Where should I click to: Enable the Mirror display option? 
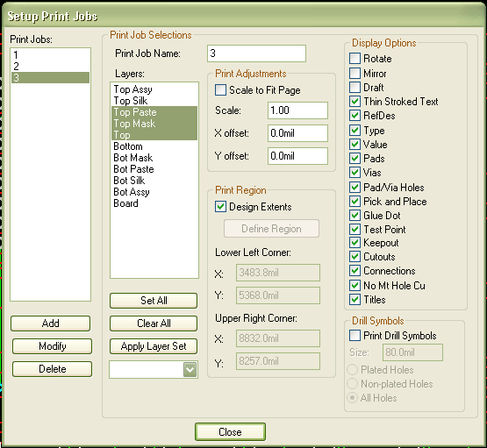pos(355,74)
